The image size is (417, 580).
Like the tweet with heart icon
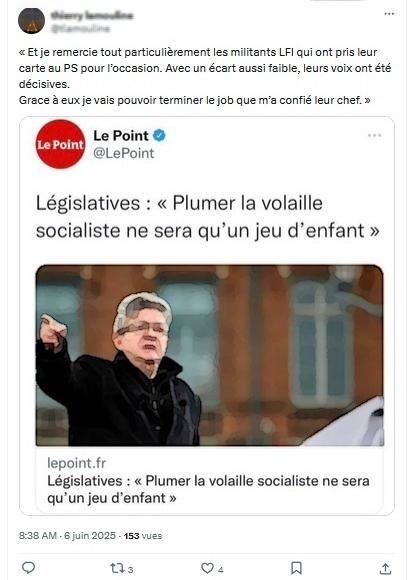207,568
